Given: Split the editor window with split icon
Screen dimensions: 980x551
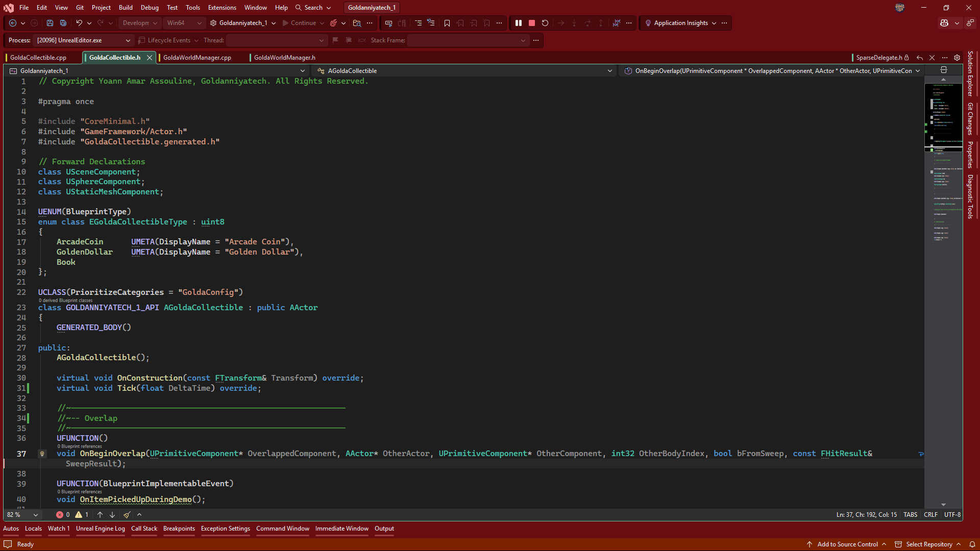Looking at the screenshot, I should (944, 70).
